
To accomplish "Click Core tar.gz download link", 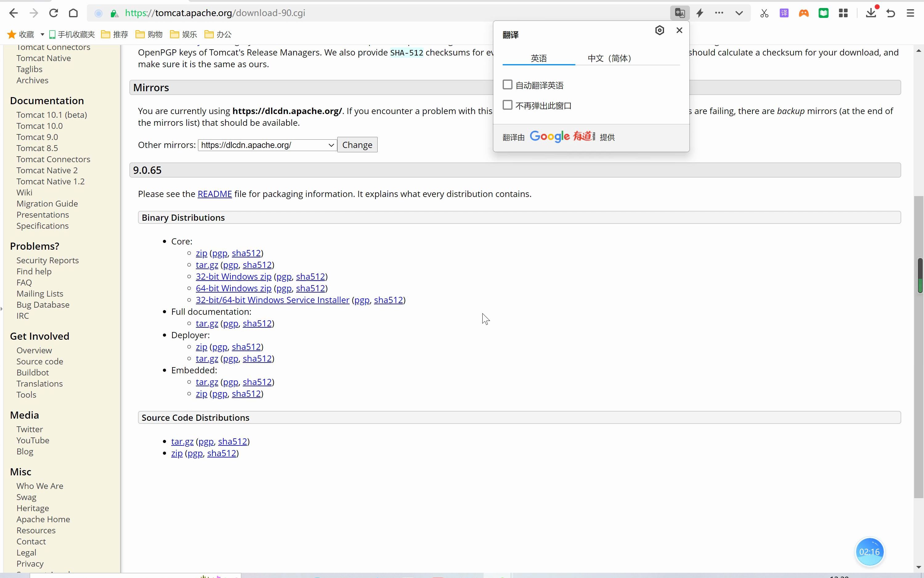I will pyautogui.click(x=207, y=265).
